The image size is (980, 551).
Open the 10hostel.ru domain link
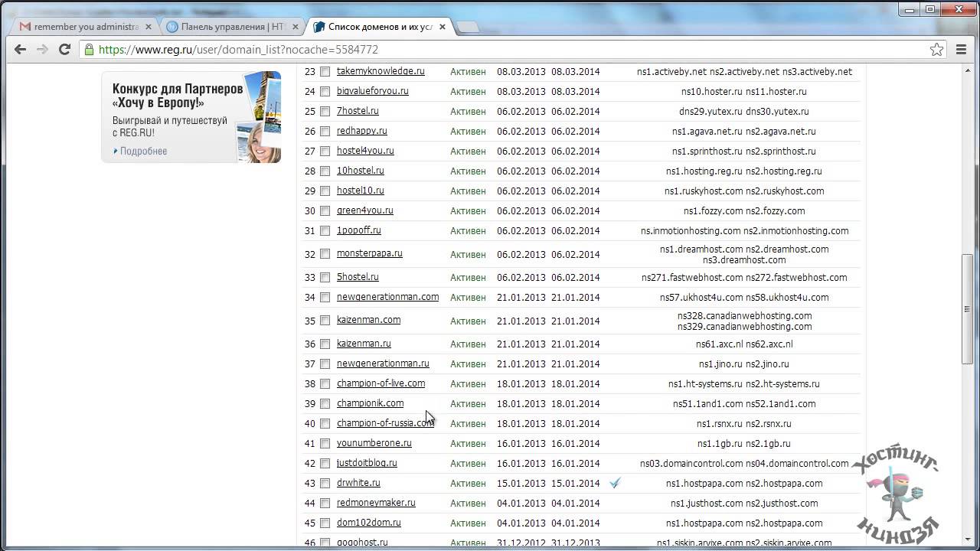click(x=361, y=171)
